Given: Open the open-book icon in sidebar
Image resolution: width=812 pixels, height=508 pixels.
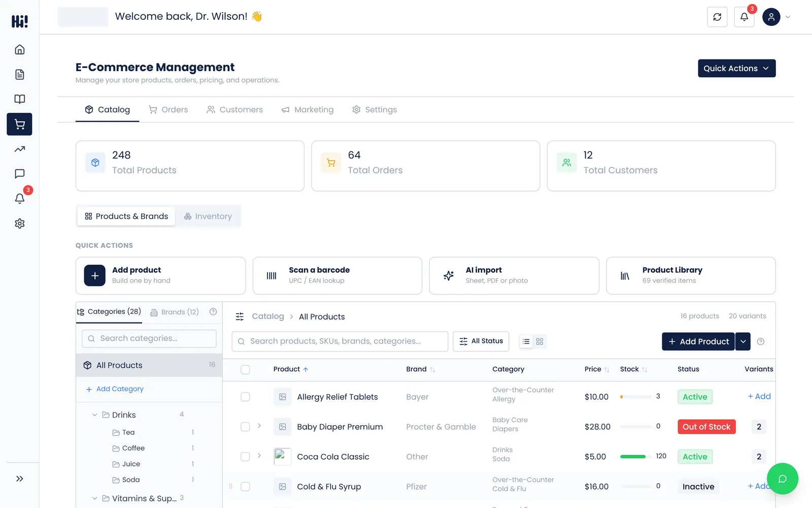Looking at the screenshot, I should (19, 99).
